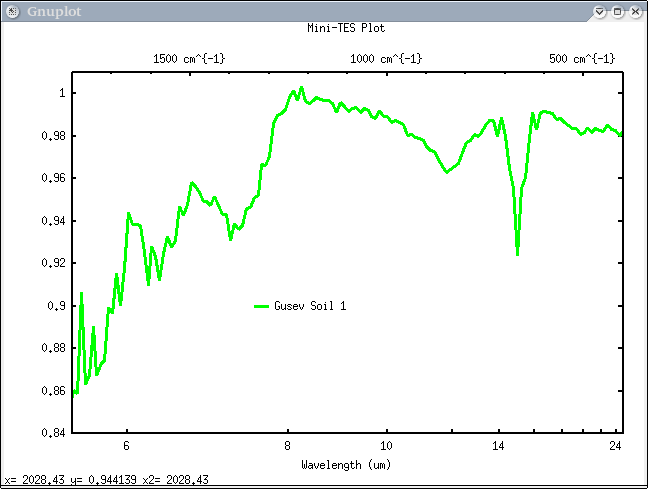This screenshot has height=489, width=648.
Task: Click the y-axis tick label 0.98
Action: pyautogui.click(x=53, y=136)
